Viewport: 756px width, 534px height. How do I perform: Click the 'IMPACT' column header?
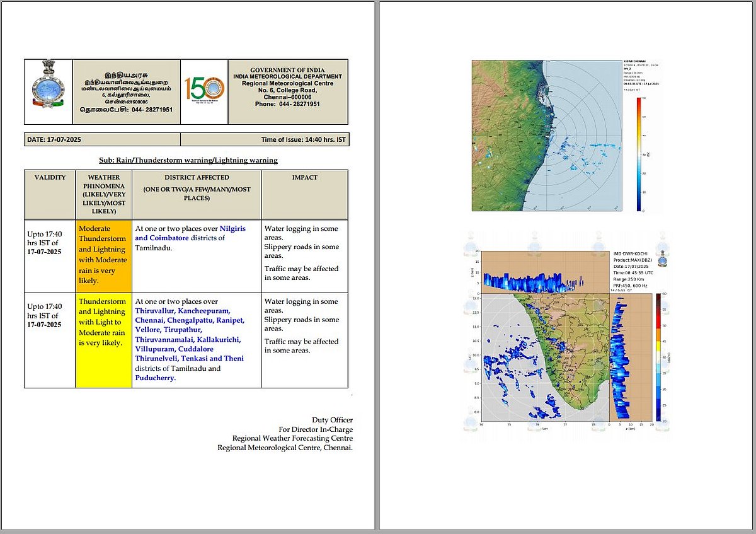(x=304, y=177)
